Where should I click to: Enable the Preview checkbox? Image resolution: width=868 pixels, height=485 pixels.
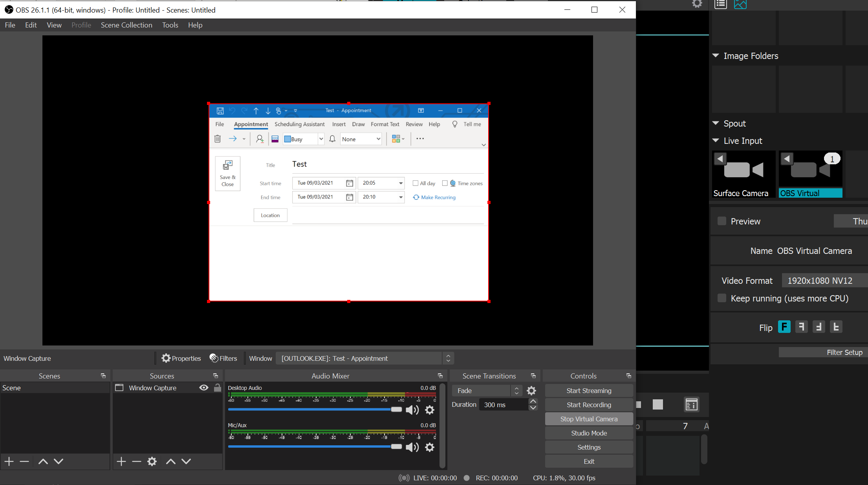pyautogui.click(x=722, y=221)
